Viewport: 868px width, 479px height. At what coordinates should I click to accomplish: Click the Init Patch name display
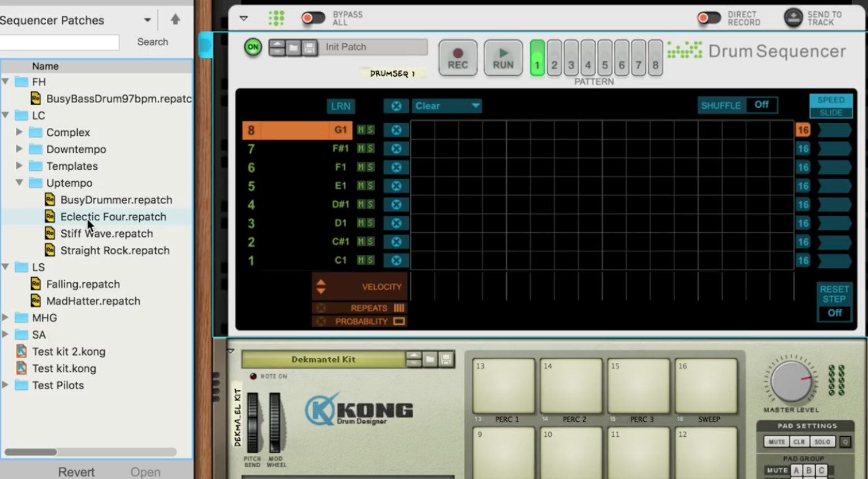coord(374,47)
